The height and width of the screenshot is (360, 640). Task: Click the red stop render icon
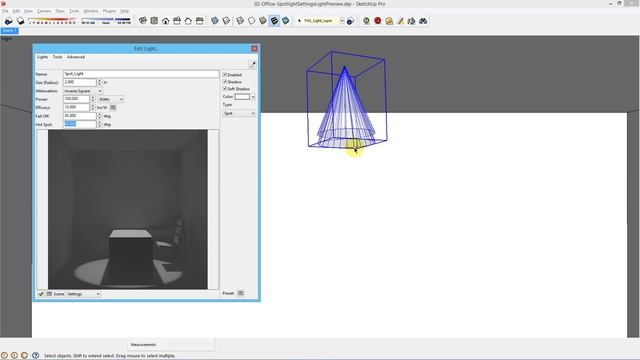pyautogui.click(x=378, y=20)
